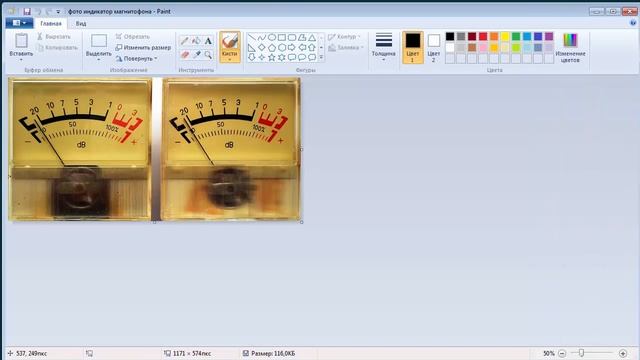Open the Повернуть rotate dropdown

point(136,59)
